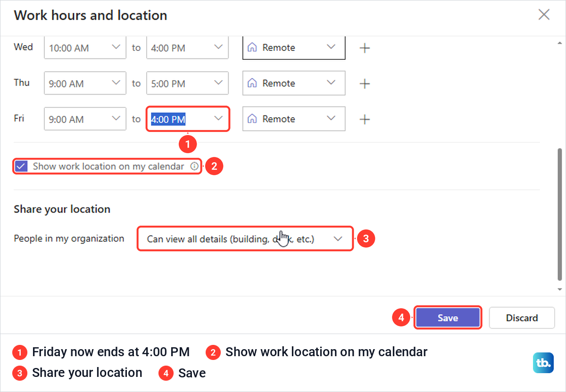Open Thursday Remote location dropdown
This screenshot has width=566, height=392.
pyautogui.click(x=294, y=83)
